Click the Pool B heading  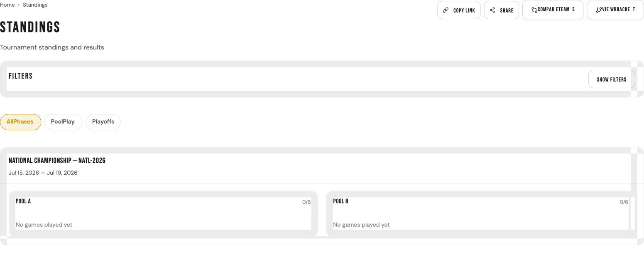(340, 201)
